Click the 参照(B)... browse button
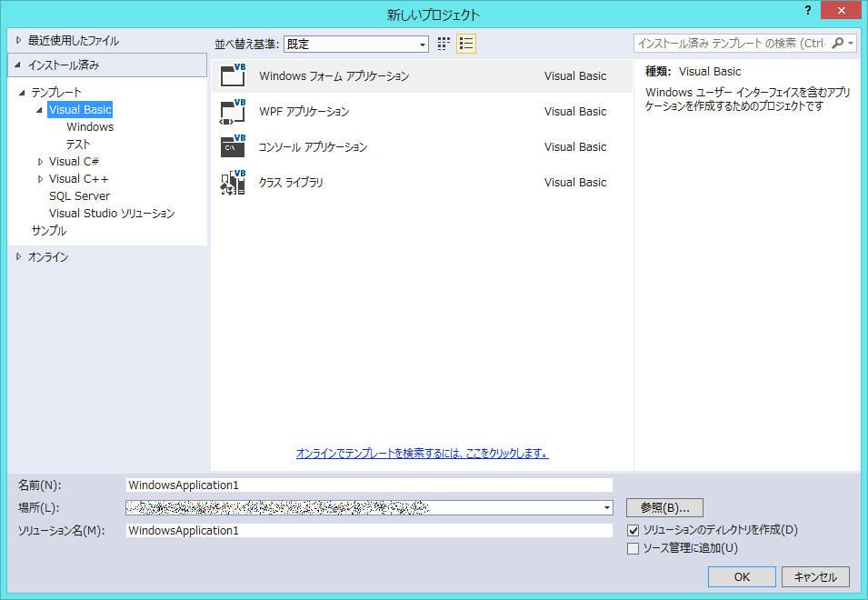The width and height of the screenshot is (868, 600). tap(664, 507)
